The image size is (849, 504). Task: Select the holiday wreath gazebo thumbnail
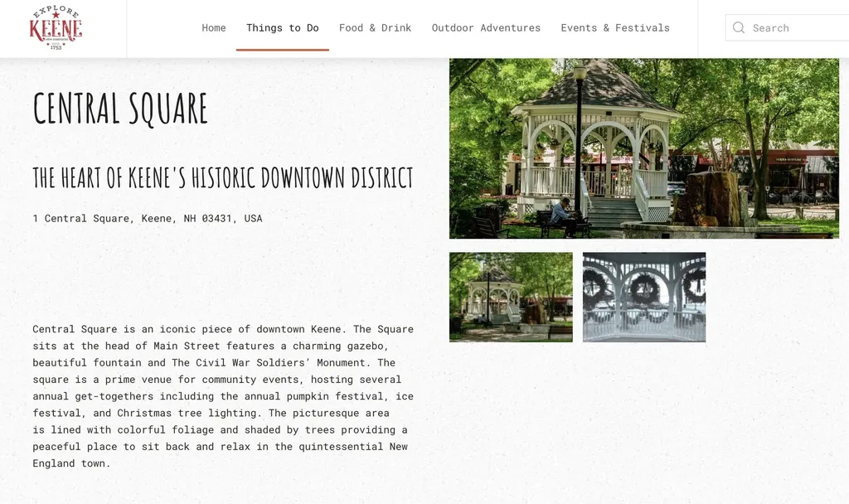click(643, 297)
